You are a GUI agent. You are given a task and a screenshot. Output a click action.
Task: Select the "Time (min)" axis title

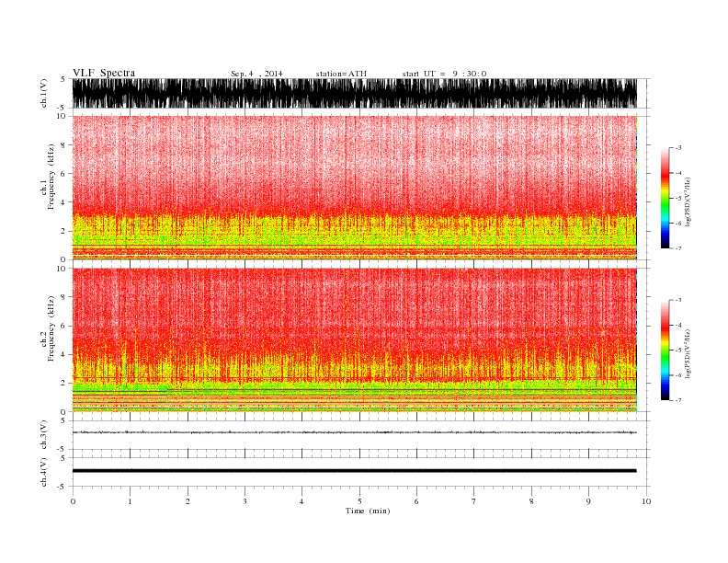tap(368, 511)
